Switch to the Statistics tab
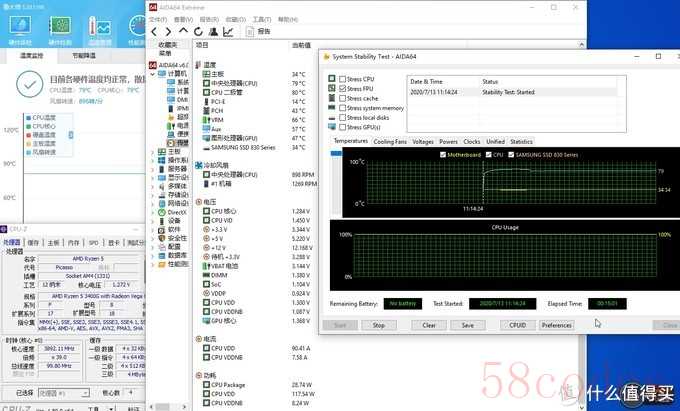Screen dimensions: 680x411 pos(521,141)
